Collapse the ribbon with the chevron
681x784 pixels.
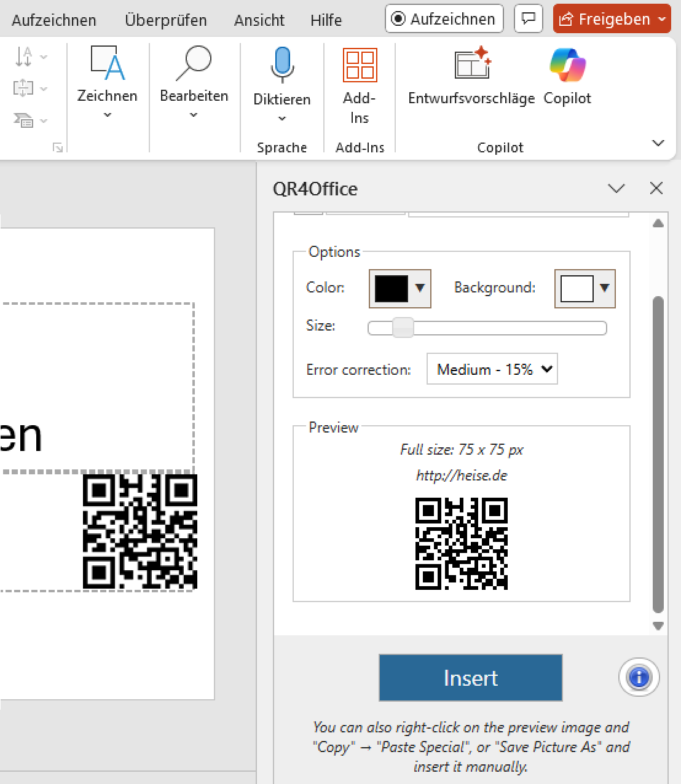(x=658, y=143)
